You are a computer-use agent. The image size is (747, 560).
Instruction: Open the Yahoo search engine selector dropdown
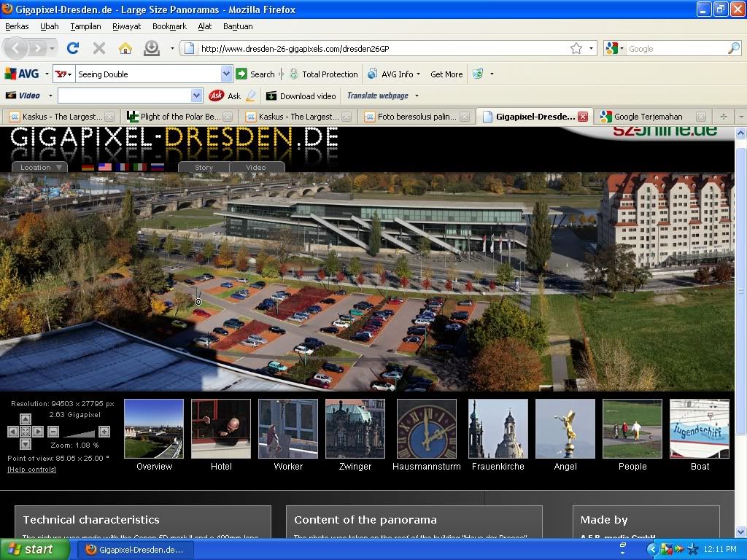pos(63,74)
